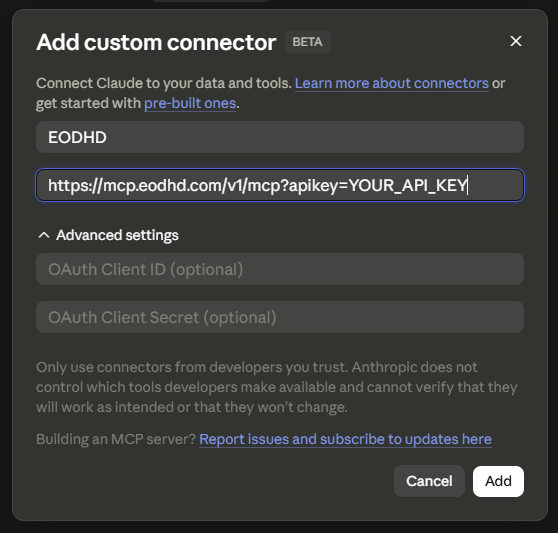Collapse the Advanced settings chevron arrow
The image size is (558, 533).
tap(44, 235)
